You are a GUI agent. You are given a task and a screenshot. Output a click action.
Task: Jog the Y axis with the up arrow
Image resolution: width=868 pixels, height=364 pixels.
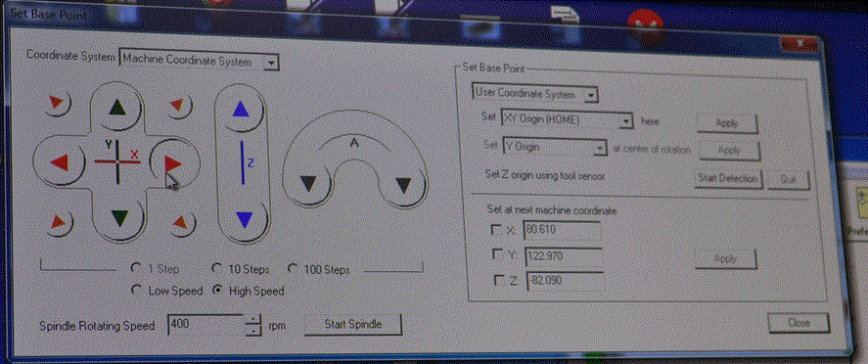(x=116, y=107)
